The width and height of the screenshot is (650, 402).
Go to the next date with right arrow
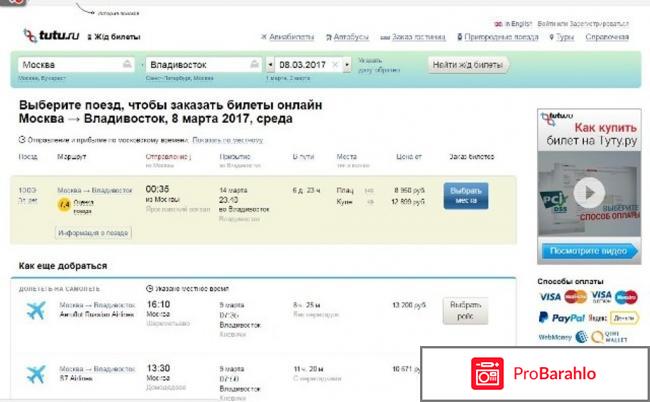347,65
